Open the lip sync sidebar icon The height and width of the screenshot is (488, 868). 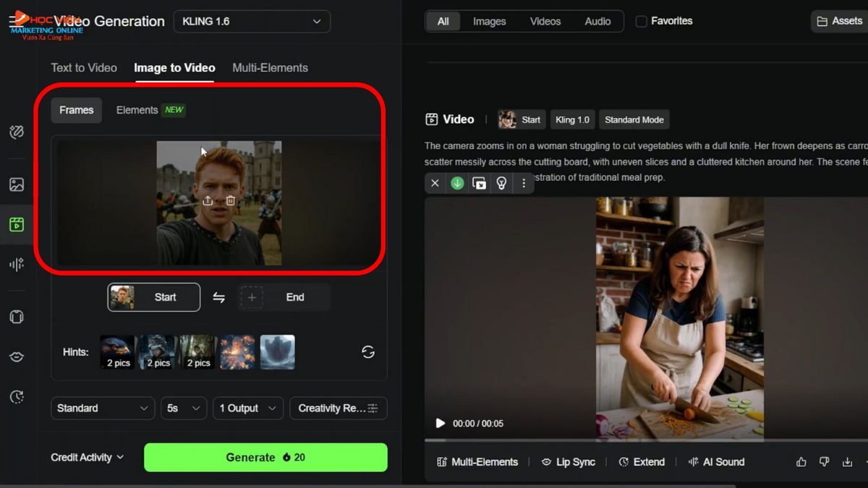pyautogui.click(x=17, y=356)
